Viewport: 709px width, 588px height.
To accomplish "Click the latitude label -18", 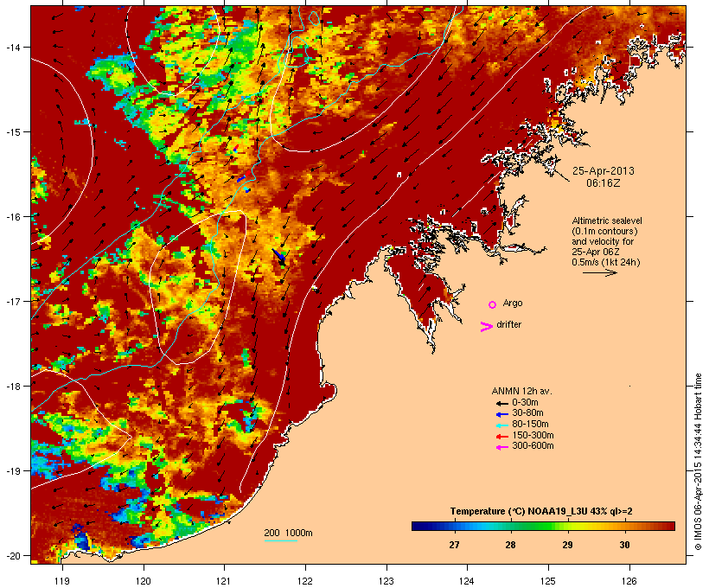I will point(13,386).
